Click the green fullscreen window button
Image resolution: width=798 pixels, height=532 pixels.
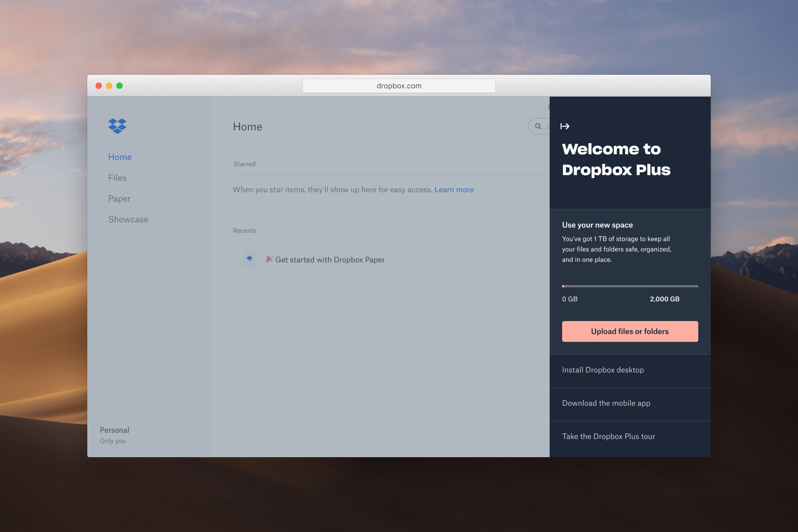(120, 86)
